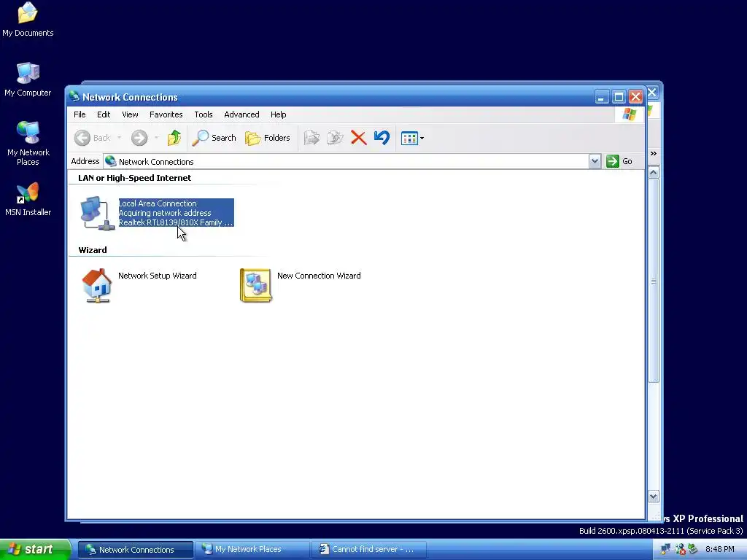Click the Network Connections title bar icon
Viewport: 747px width, 560px height.
pos(74,97)
